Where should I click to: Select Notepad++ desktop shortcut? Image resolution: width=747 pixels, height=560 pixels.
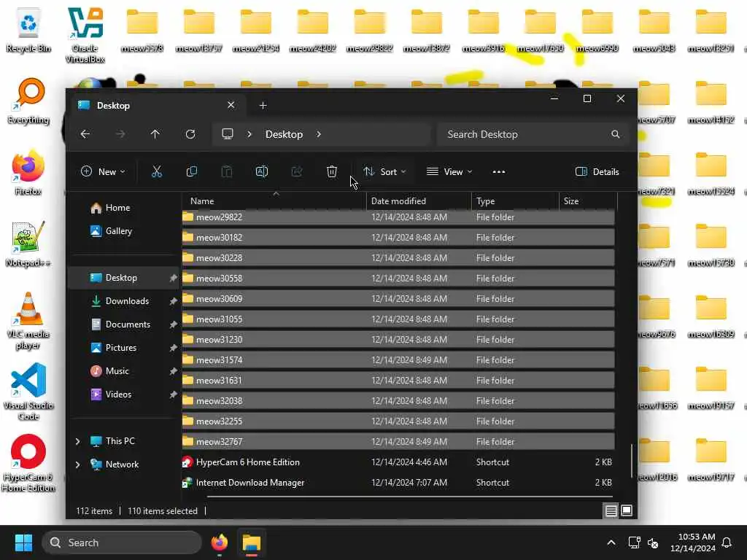pos(28,244)
